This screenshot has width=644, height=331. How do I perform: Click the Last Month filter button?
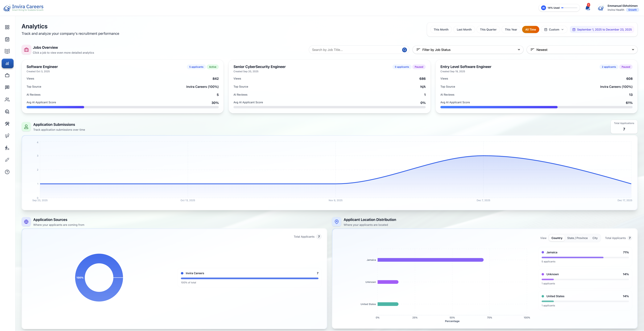pyautogui.click(x=464, y=30)
